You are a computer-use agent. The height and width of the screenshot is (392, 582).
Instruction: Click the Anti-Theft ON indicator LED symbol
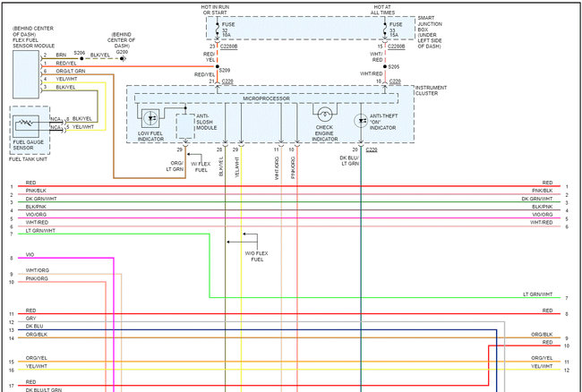(361, 121)
